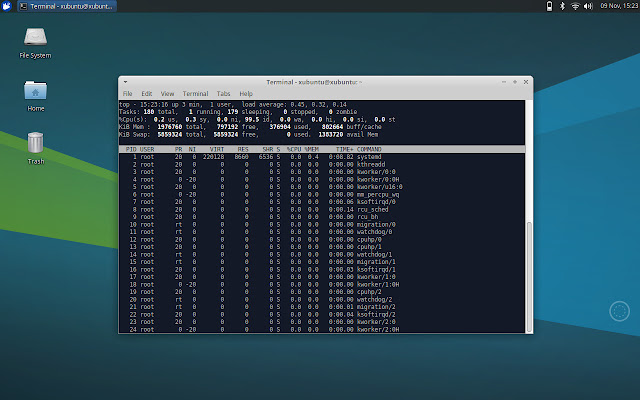The image size is (640, 400).
Task: Click the PID column header in top
Action: click(131, 149)
